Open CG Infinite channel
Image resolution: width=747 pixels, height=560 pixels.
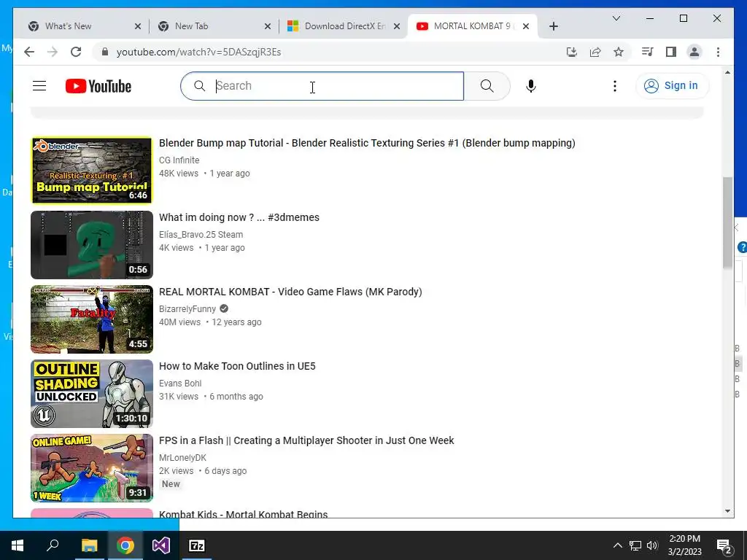tap(179, 160)
